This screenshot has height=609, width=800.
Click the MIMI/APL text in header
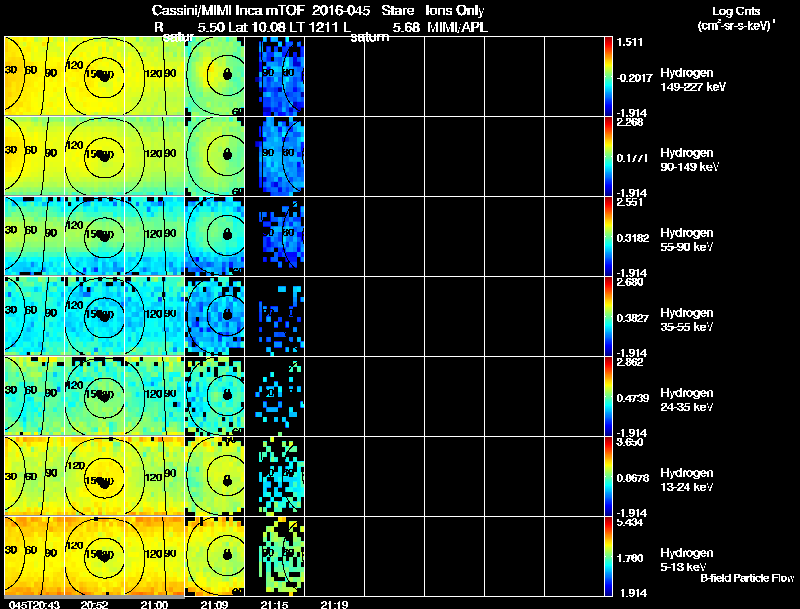(457, 27)
